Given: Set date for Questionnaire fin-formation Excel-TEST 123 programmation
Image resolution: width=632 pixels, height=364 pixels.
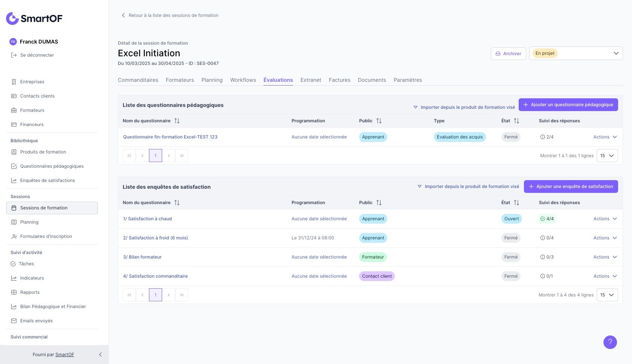Looking at the screenshot, I should [x=319, y=137].
